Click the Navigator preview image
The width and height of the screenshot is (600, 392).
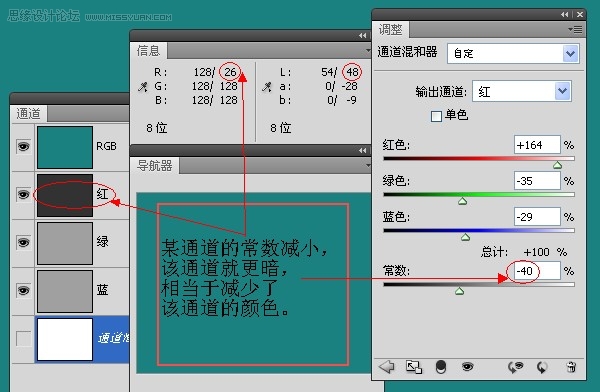click(254, 283)
